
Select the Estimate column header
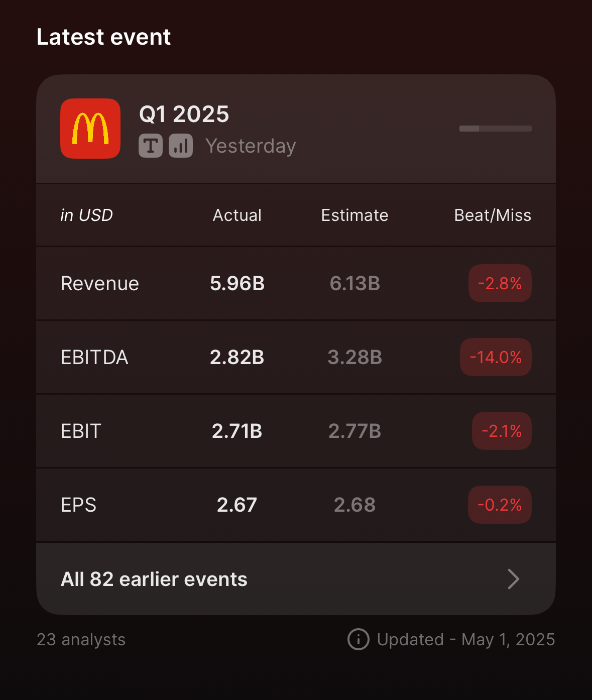point(355,215)
